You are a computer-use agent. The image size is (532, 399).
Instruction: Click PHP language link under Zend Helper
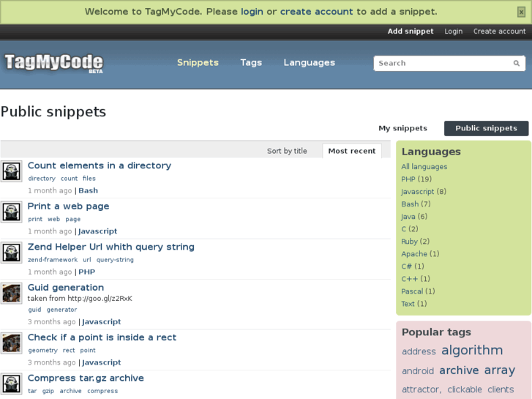point(87,272)
